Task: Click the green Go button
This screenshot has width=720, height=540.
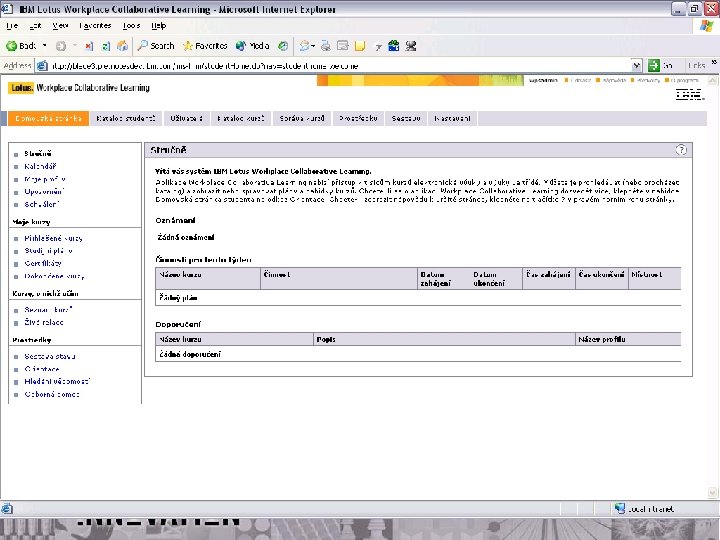Action: pyautogui.click(x=660, y=66)
